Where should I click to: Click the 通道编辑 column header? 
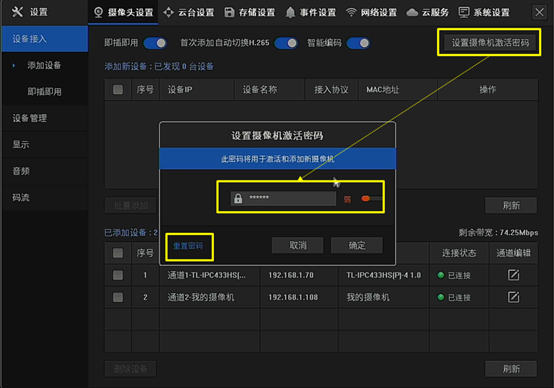(513, 253)
